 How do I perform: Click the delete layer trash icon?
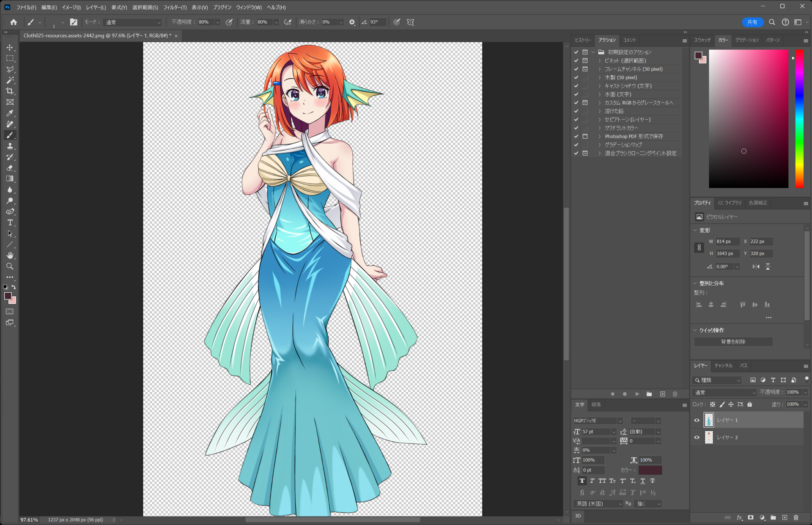tap(796, 517)
